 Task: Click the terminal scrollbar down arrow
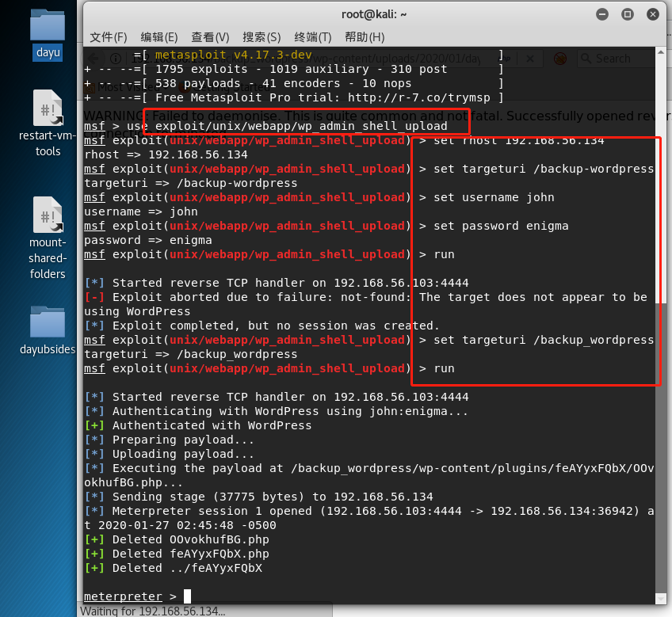click(660, 599)
